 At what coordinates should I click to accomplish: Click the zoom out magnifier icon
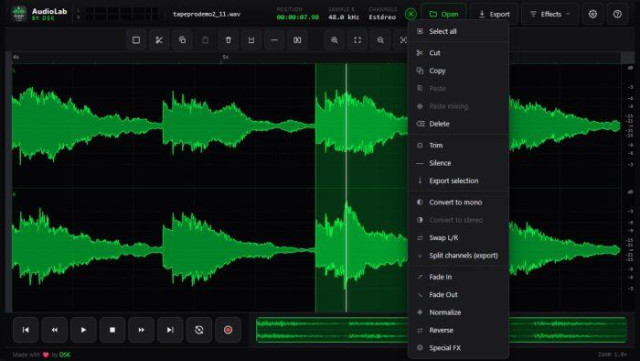[x=380, y=40]
